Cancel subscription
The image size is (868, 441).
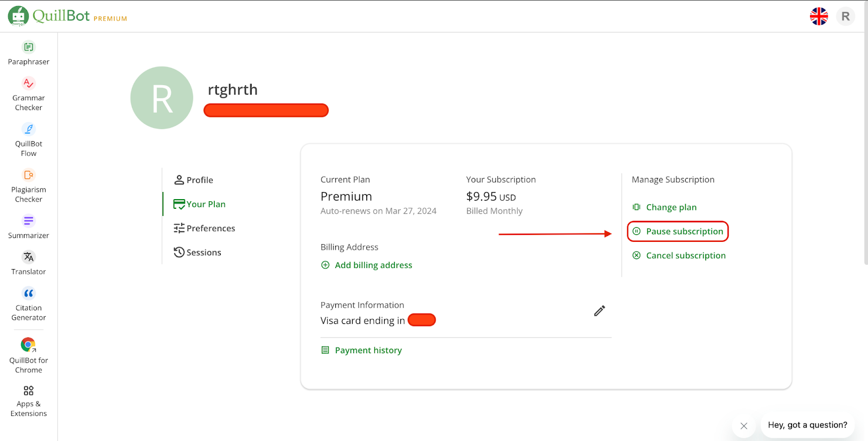[679, 255]
